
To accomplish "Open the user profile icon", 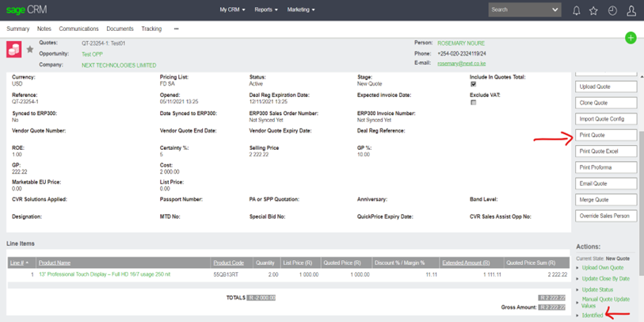I will [631, 10].
